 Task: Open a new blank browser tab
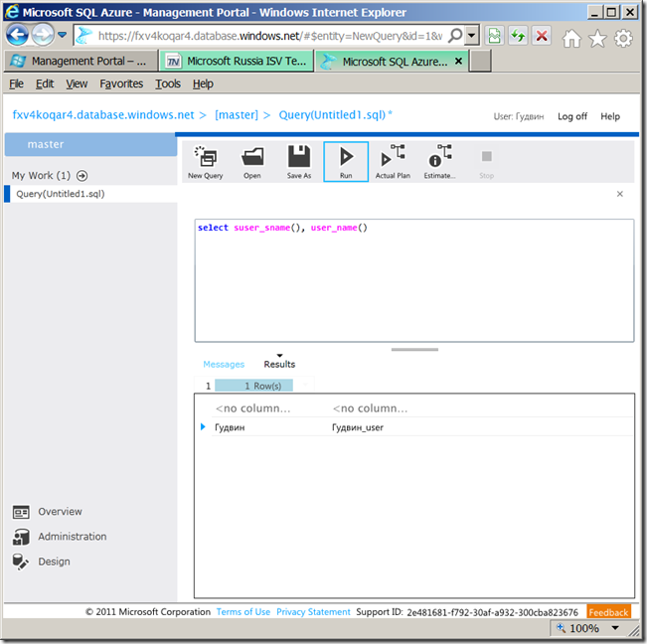click(480, 61)
